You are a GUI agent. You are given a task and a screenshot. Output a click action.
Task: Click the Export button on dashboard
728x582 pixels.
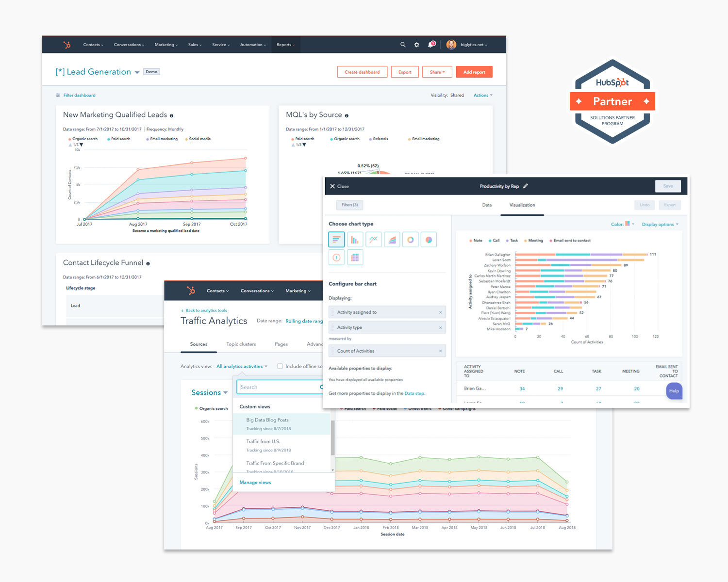click(405, 72)
